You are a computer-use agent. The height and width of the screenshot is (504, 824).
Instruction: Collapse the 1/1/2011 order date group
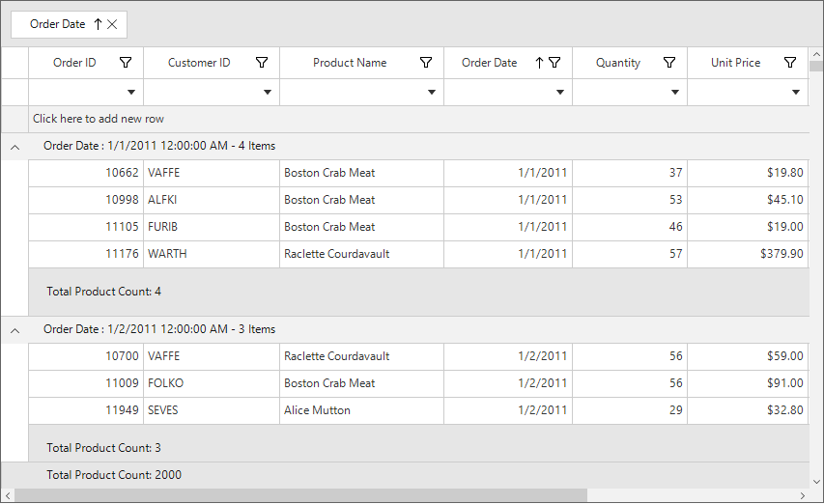[x=14, y=147]
